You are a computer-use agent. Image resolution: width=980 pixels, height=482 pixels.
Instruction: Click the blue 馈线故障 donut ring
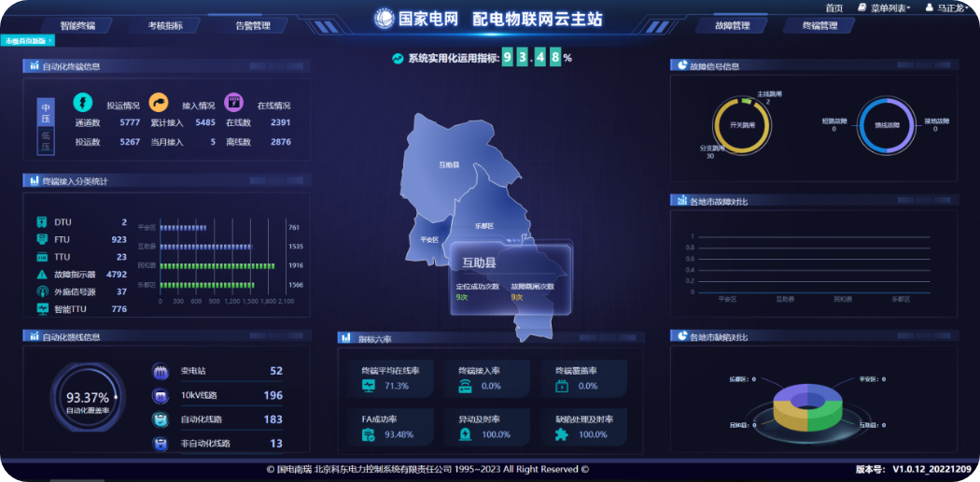coord(885,125)
